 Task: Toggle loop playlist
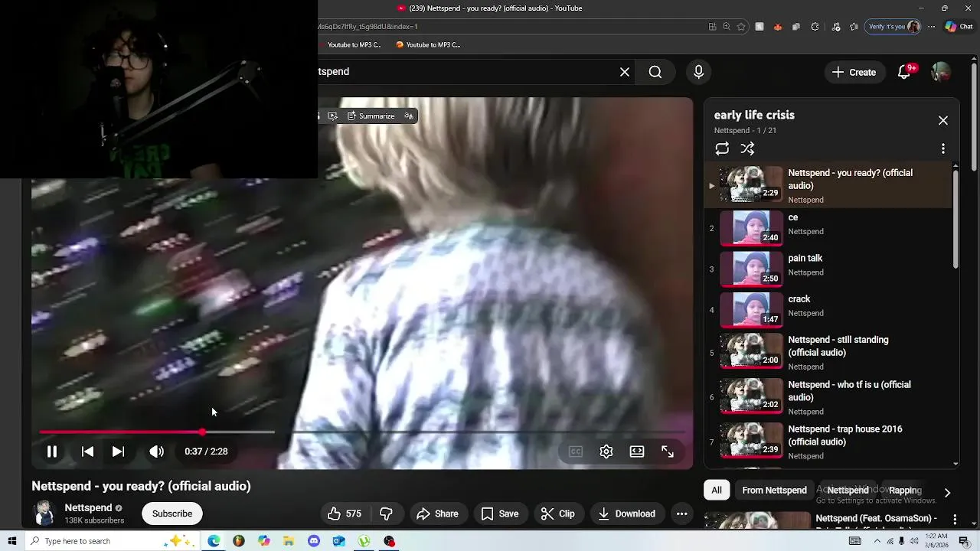pos(722,148)
